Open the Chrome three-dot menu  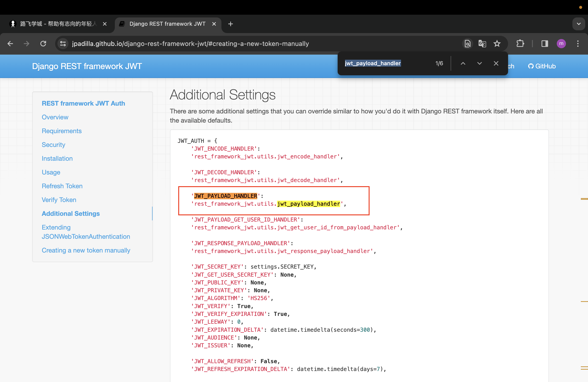point(578,44)
